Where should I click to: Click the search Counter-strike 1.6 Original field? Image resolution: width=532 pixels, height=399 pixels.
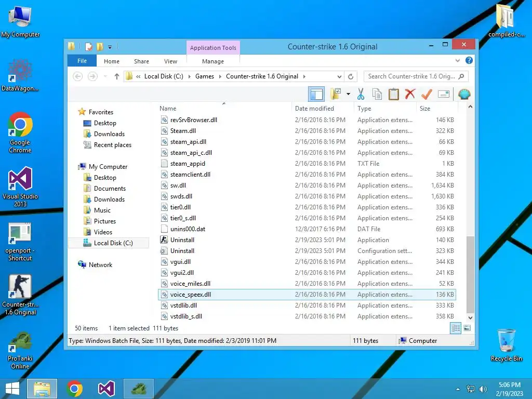[416, 76]
